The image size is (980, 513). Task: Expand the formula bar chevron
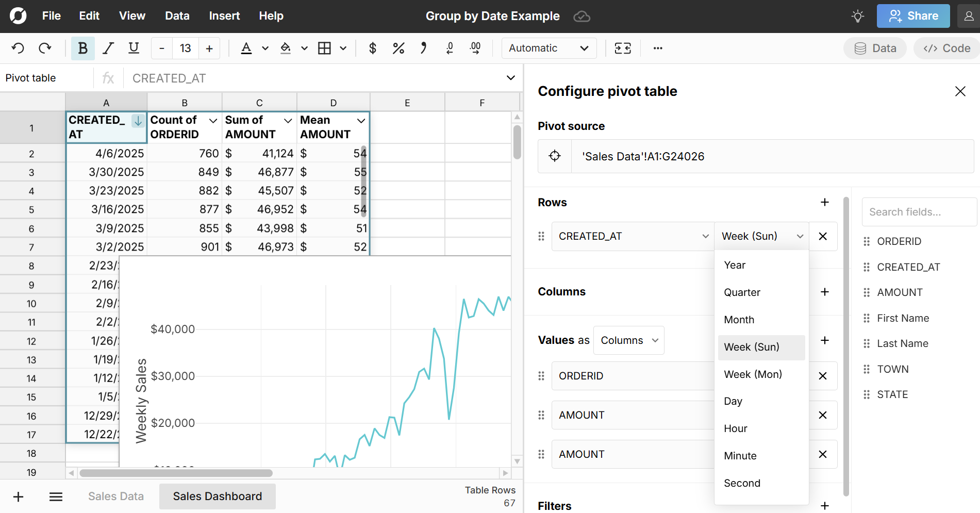pos(510,78)
